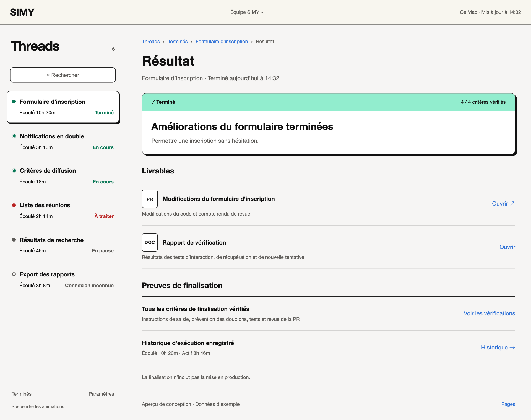
Task: Open the form modifications PR via Ouvrir
Action: coord(503,204)
